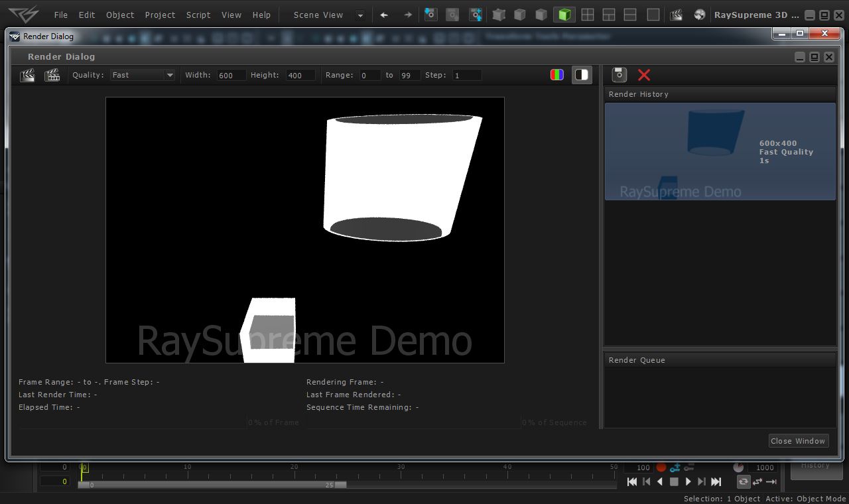
Task: Toggle the black-white alpha channel view
Action: 582,75
